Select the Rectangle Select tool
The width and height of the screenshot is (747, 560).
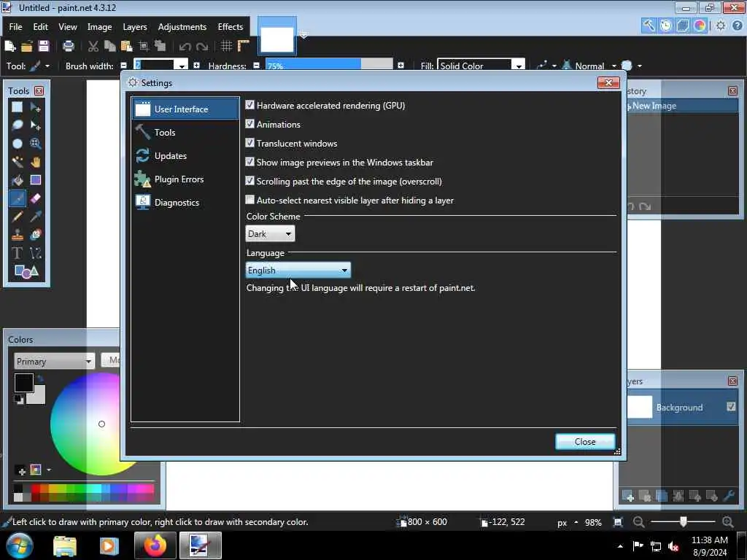tap(18, 107)
